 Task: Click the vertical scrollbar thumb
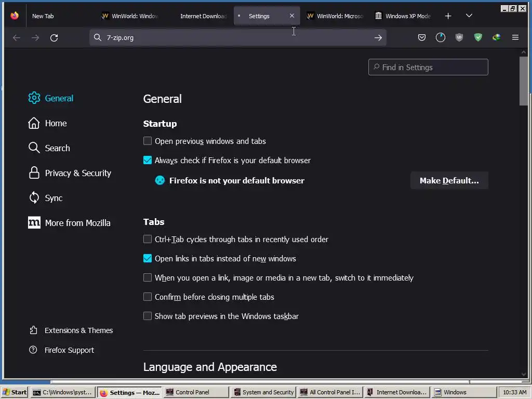click(524, 81)
